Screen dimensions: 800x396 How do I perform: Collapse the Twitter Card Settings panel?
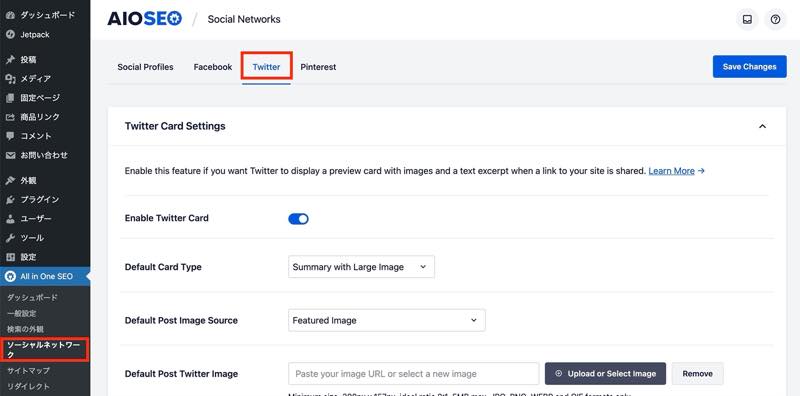762,126
